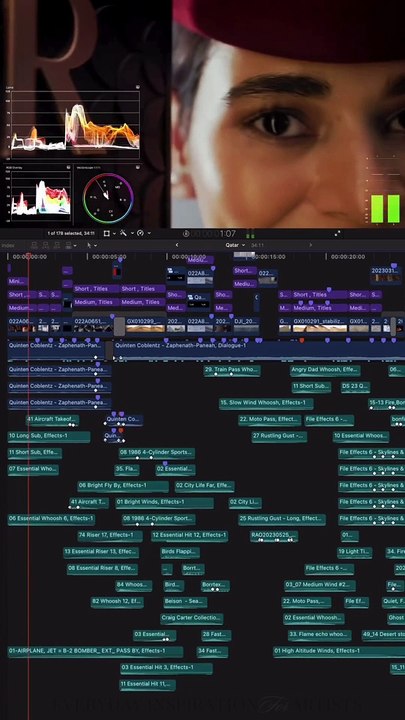Select the DS 23 Q clip
This screenshot has width=405, height=720.
[355, 387]
